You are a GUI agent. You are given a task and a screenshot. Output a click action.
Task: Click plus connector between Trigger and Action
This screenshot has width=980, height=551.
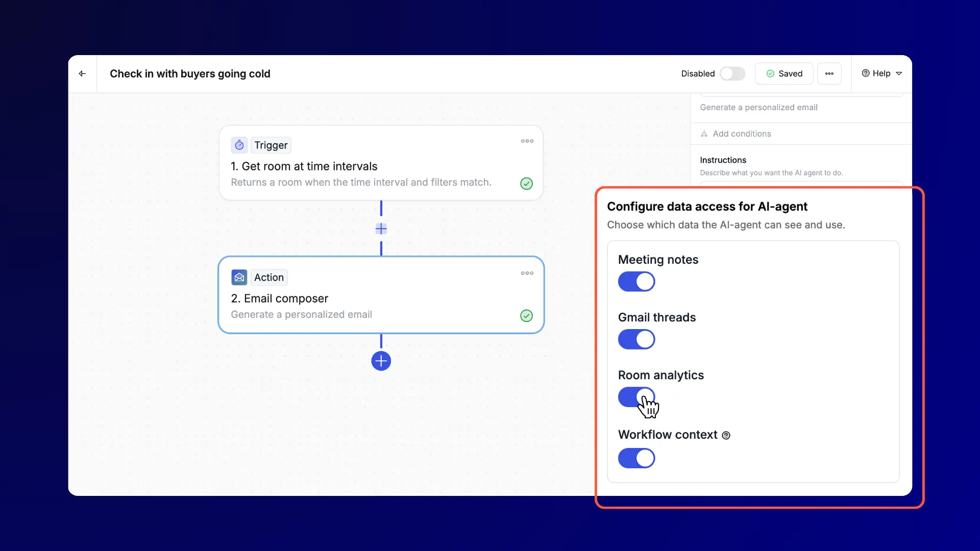[x=381, y=229]
